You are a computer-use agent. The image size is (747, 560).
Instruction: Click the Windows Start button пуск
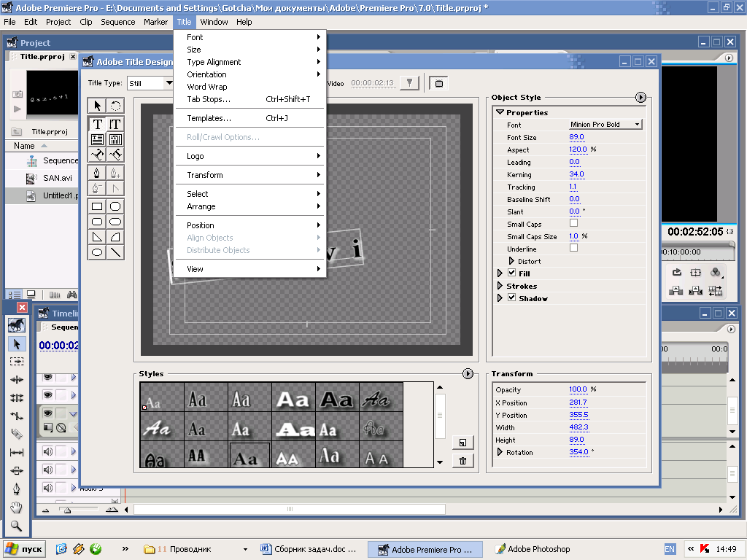coord(23,549)
